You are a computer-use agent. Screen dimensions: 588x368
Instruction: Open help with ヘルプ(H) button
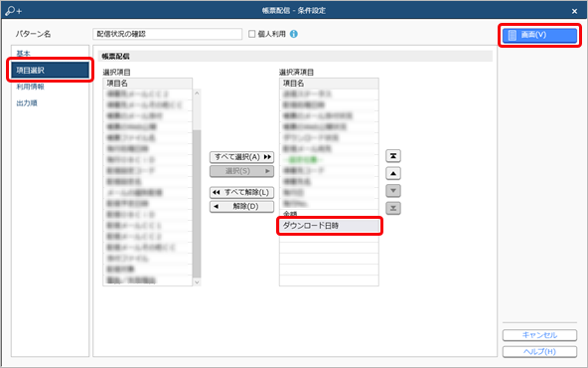(539, 351)
